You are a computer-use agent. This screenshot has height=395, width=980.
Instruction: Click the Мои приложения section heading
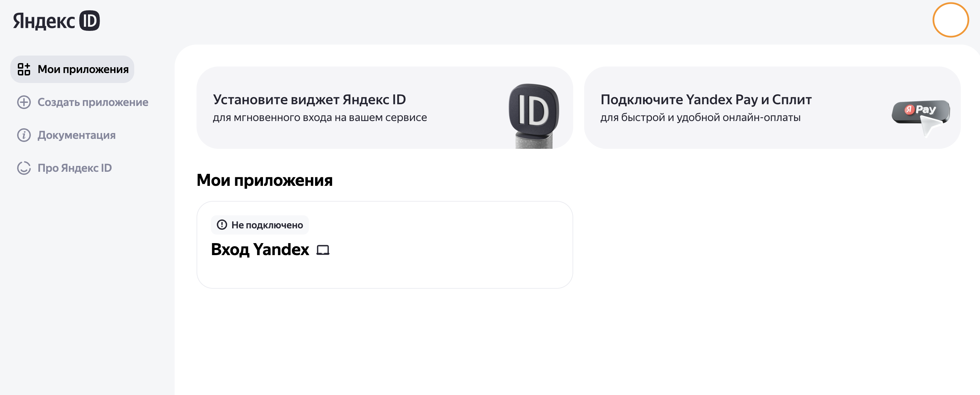tap(264, 180)
